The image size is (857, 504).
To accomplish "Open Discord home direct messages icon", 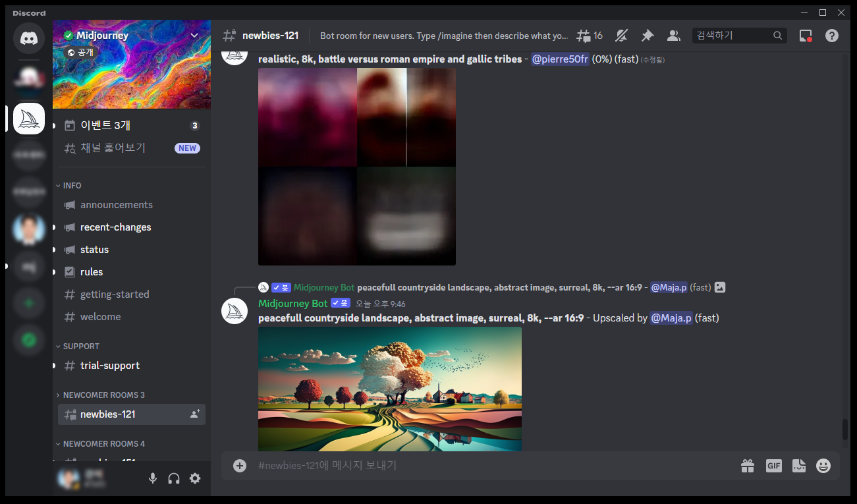I will (x=29, y=38).
